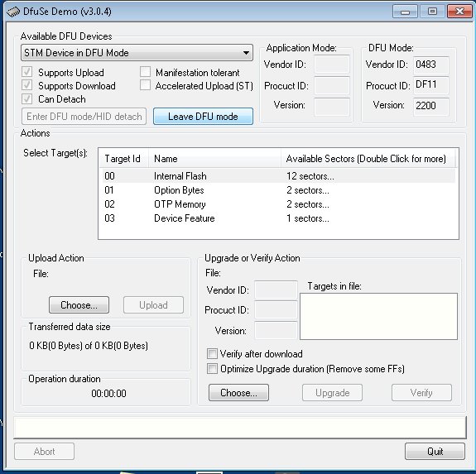
Task: Click the Name column header
Action: pyautogui.click(x=214, y=159)
